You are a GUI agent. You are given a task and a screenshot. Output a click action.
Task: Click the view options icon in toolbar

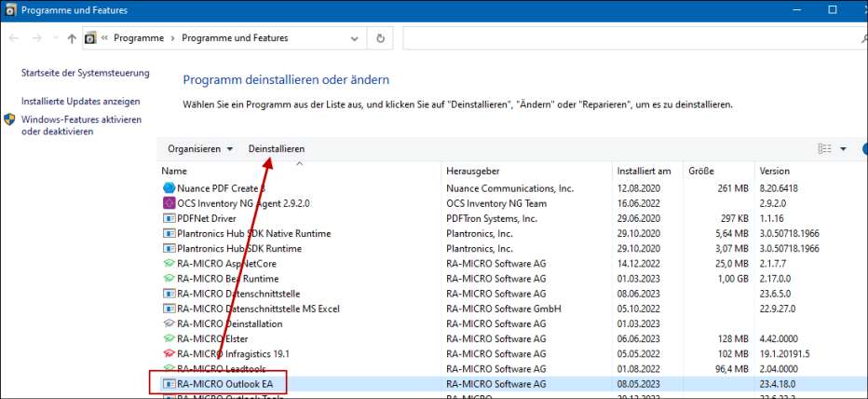pyautogui.click(x=824, y=149)
